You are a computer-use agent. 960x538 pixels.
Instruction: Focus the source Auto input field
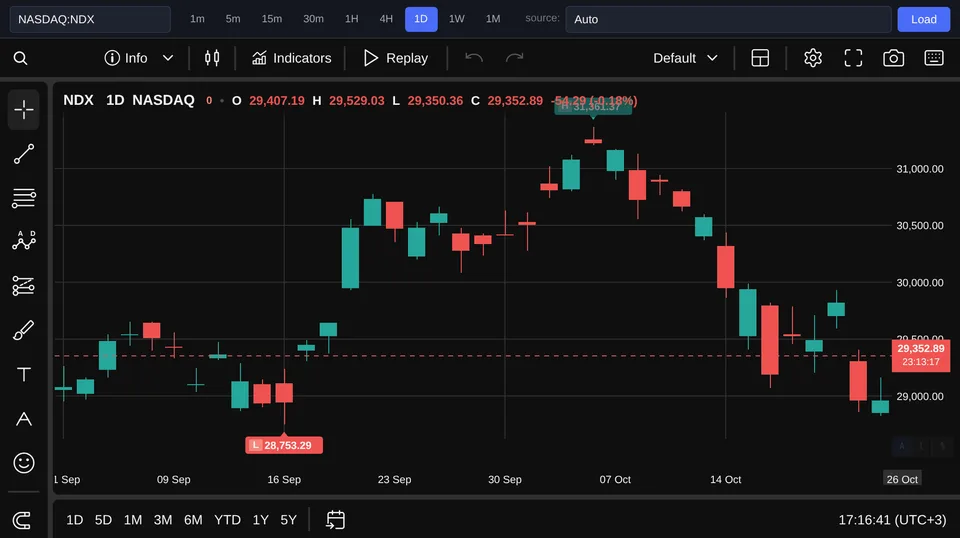pos(728,19)
